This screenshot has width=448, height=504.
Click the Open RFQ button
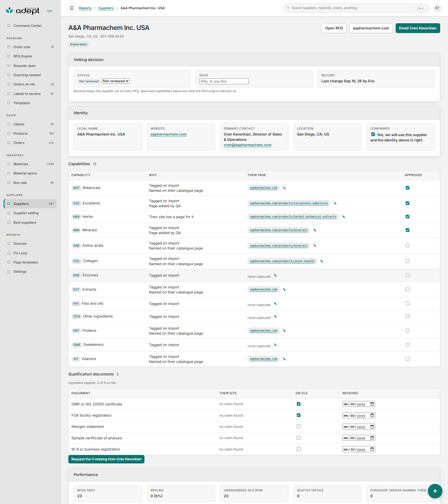(334, 28)
